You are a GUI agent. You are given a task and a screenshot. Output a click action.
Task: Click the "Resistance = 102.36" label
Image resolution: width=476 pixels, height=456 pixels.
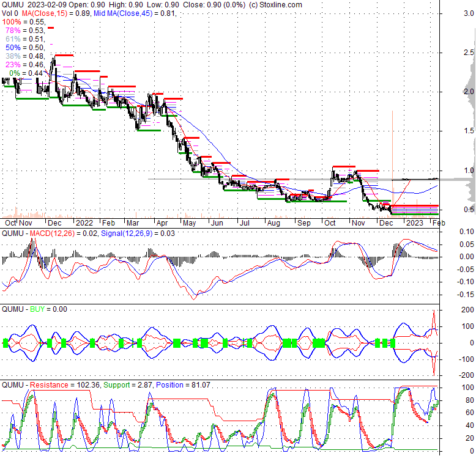(65, 385)
